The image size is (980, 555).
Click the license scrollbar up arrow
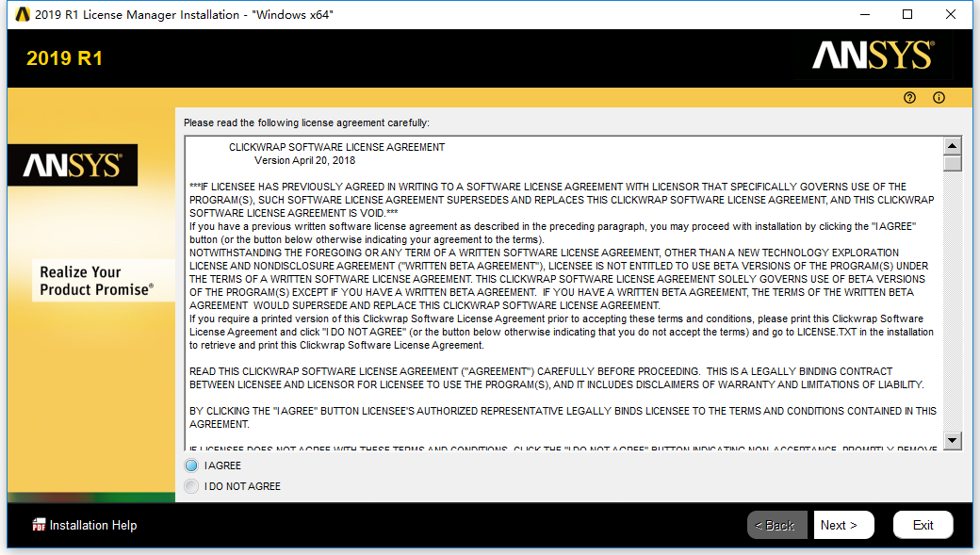pyautogui.click(x=952, y=146)
